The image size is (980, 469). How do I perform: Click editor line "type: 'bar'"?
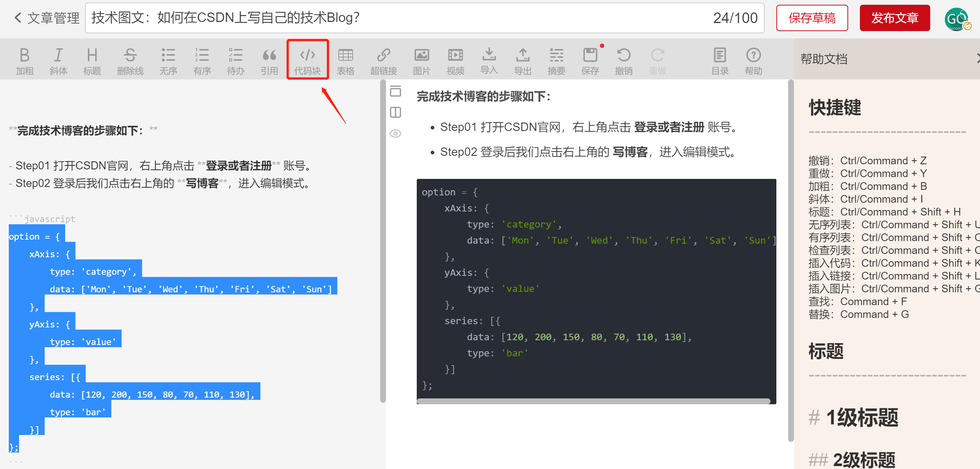click(x=78, y=412)
